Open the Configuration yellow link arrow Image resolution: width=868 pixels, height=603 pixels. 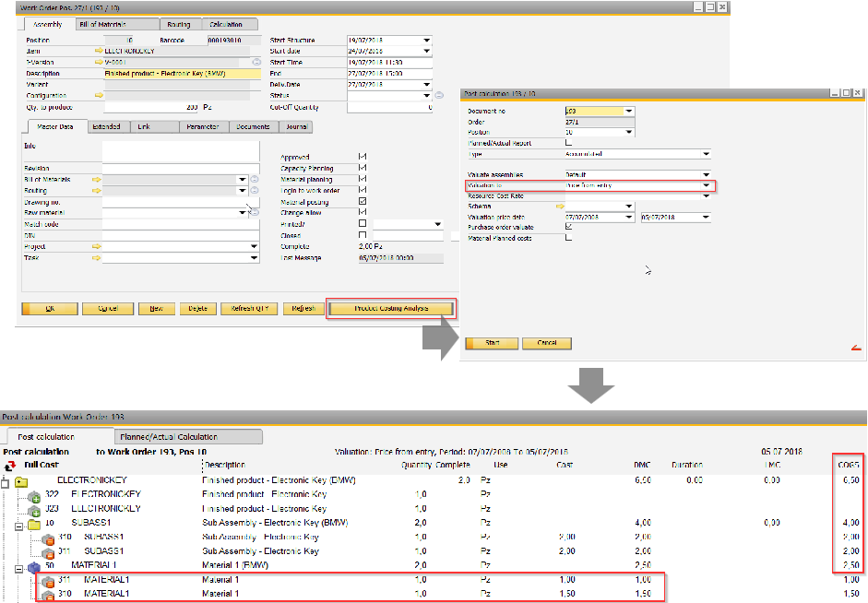99,95
